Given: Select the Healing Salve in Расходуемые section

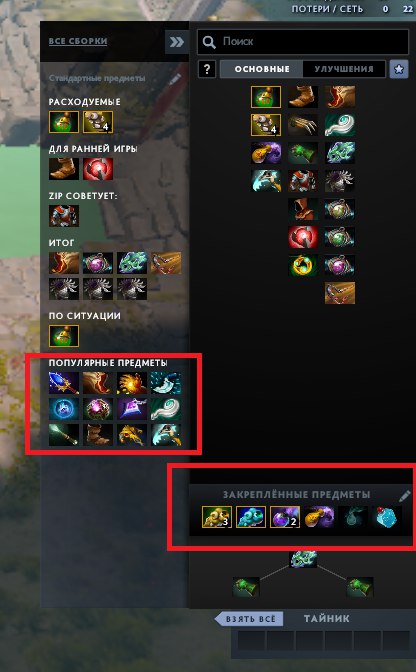Looking at the screenshot, I should tap(64, 122).
